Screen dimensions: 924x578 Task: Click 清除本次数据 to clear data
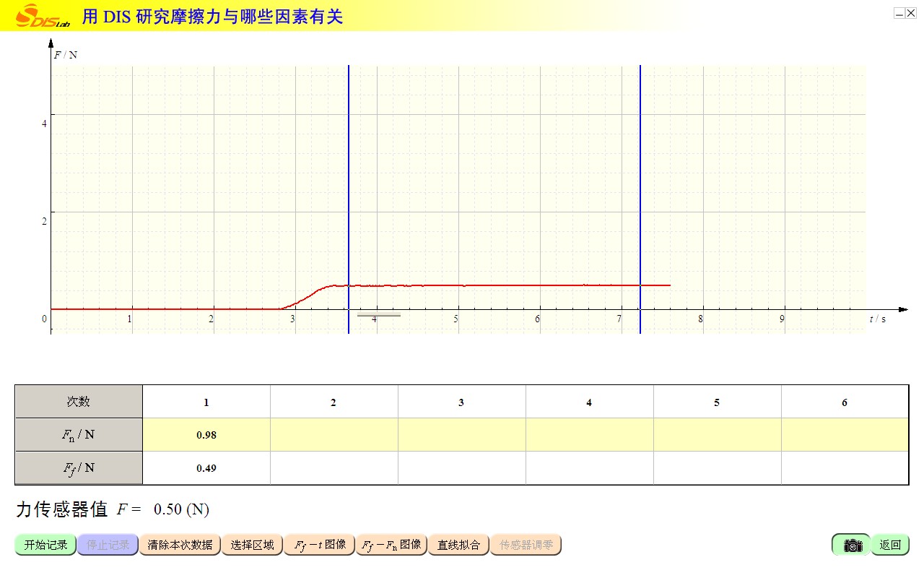coord(180,545)
